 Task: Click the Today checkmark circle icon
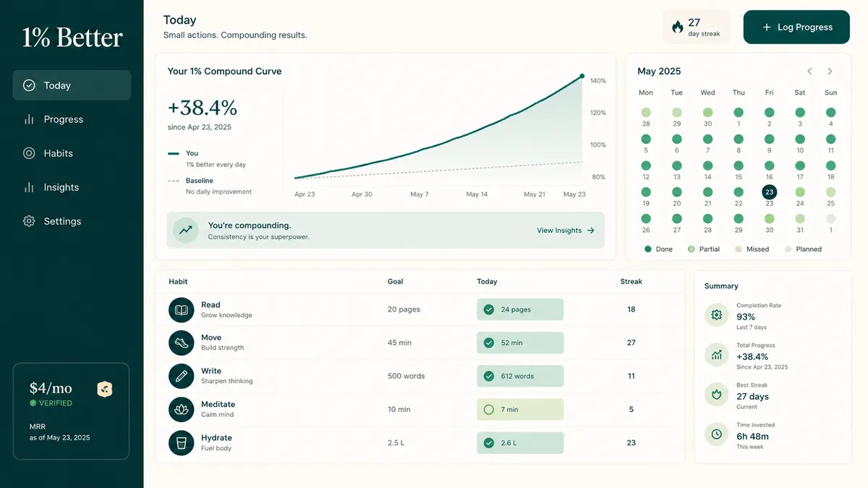pos(29,85)
